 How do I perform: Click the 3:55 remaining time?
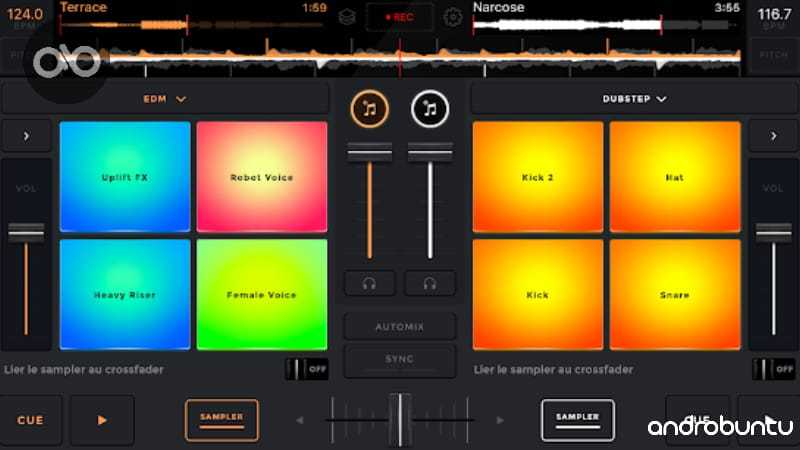pos(727,8)
